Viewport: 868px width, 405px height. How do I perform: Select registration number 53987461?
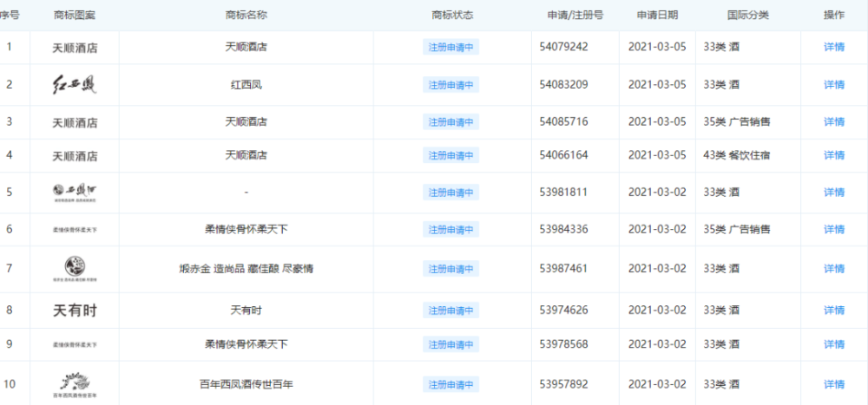(563, 269)
